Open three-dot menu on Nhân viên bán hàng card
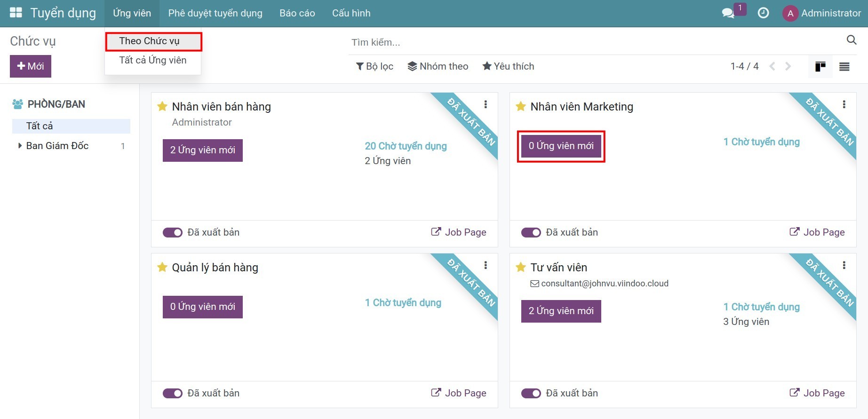Image resolution: width=868 pixels, height=419 pixels. (x=486, y=104)
